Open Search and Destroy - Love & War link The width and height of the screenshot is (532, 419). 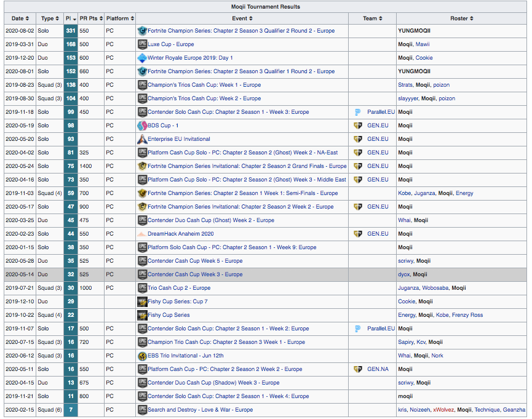pos(200,410)
